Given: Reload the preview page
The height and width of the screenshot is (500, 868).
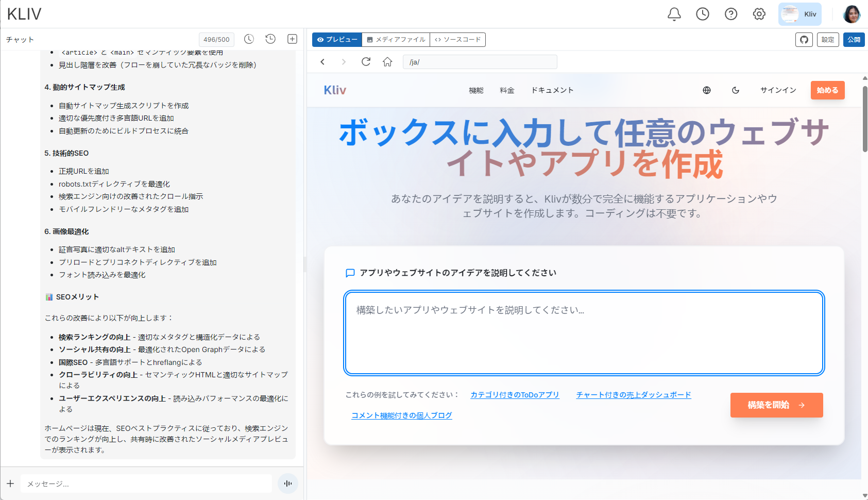Looking at the screenshot, I should click(366, 62).
